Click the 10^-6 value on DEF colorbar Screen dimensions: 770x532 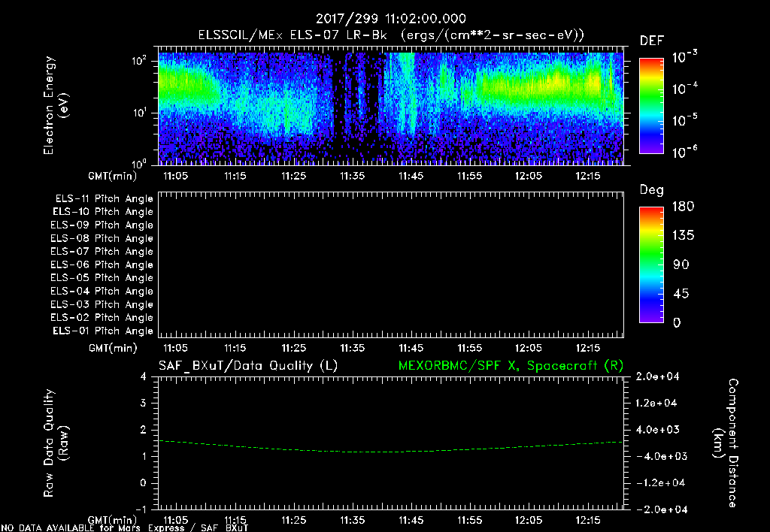coord(684,152)
